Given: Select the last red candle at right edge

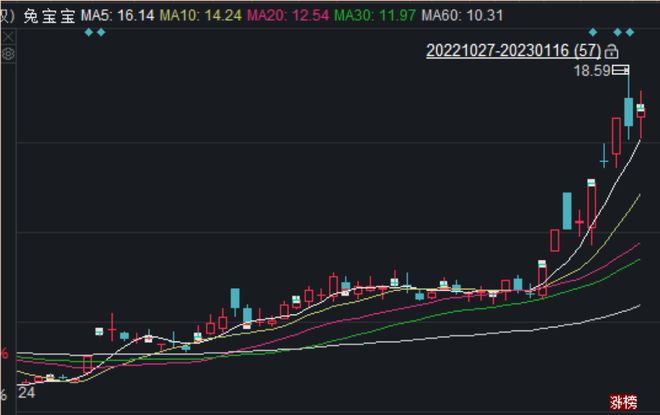Looking at the screenshot, I should point(640,111).
